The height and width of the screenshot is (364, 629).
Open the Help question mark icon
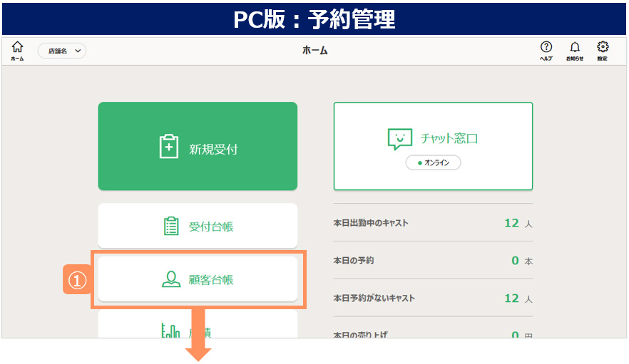[x=546, y=48]
